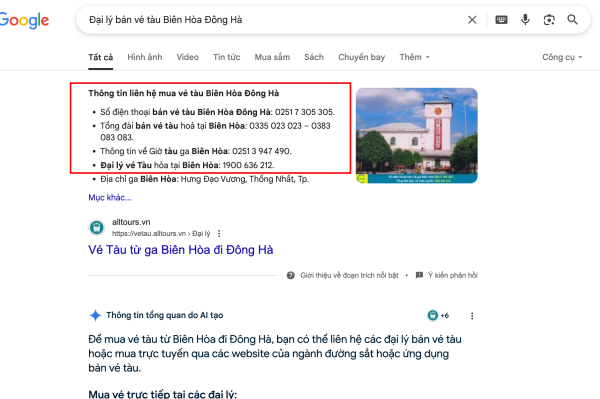Screen dimensions: 600x399
Task: Click Tổng đài bán vé tàu hoả line
Action: (215, 132)
